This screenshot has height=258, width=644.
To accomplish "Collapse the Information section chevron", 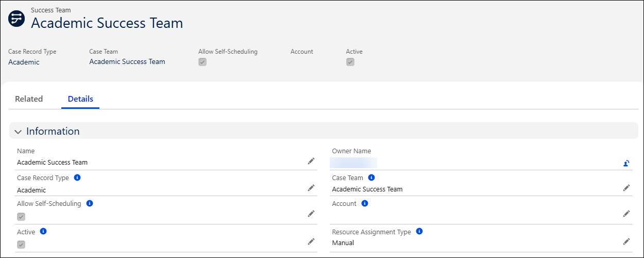I will pyautogui.click(x=18, y=132).
